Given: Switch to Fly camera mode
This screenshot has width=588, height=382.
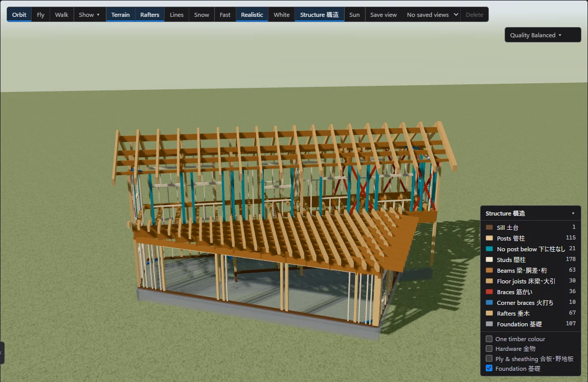Looking at the screenshot, I should [x=40, y=15].
